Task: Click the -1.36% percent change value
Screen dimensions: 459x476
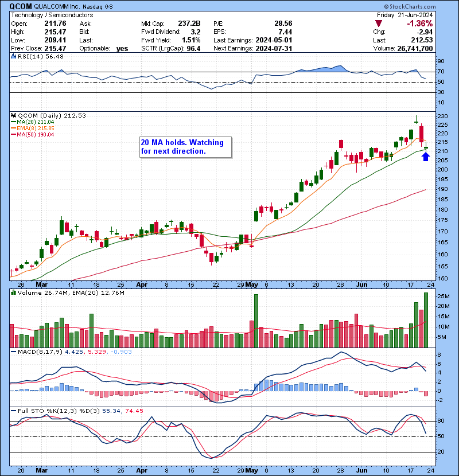Action: tap(420, 24)
